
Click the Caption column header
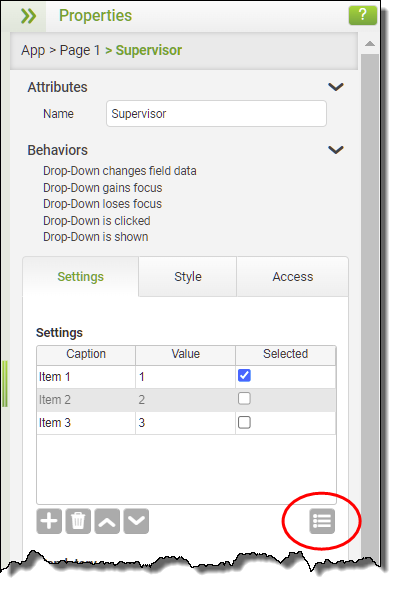pos(86,354)
